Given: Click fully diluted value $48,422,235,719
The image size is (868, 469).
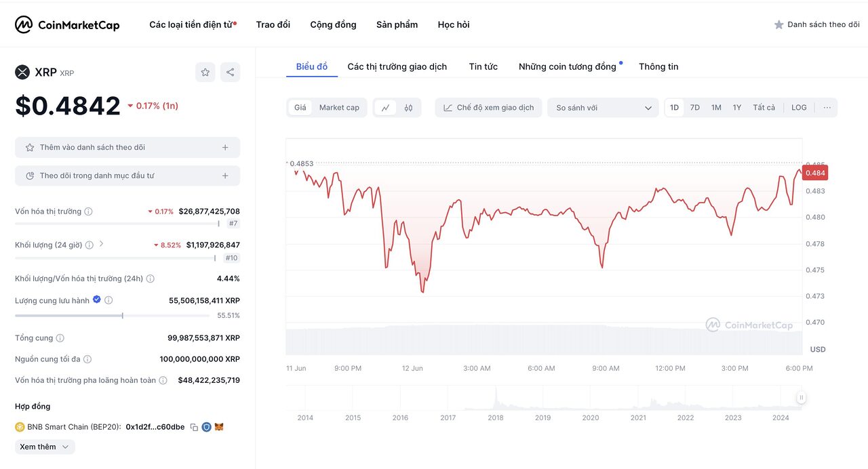Looking at the screenshot, I should pyautogui.click(x=209, y=381).
